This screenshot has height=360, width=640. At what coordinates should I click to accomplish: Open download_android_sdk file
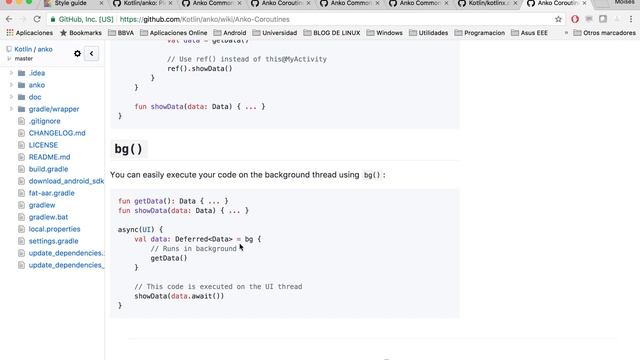(66, 181)
